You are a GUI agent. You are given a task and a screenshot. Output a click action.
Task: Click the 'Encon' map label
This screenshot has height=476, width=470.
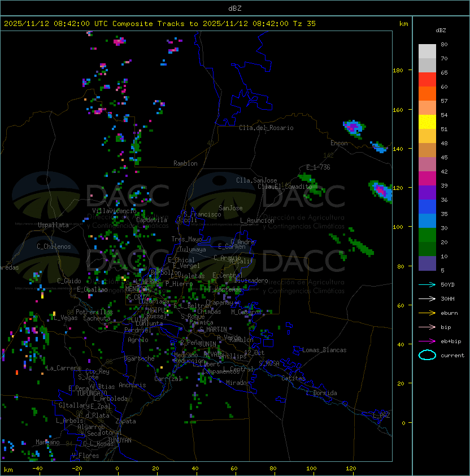(339, 143)
